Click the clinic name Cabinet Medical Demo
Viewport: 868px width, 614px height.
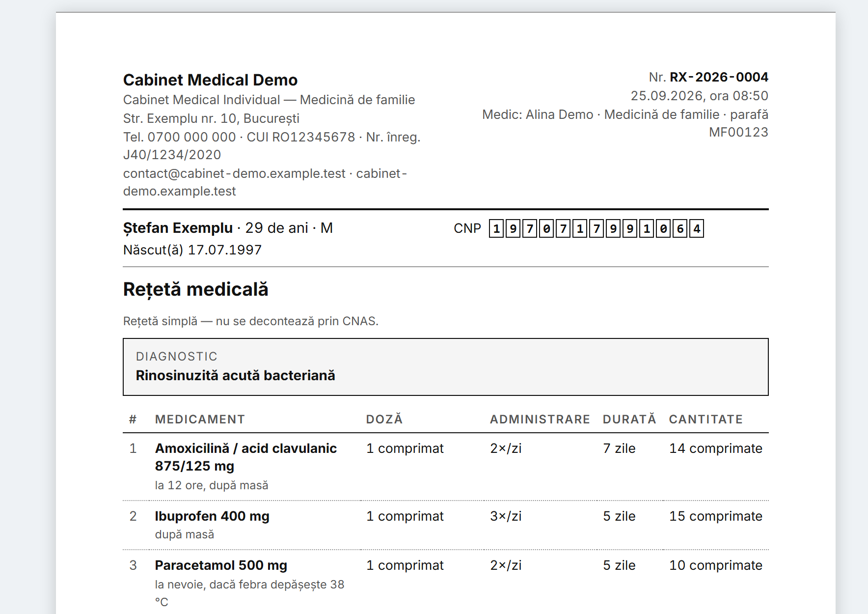pos(210,80)
